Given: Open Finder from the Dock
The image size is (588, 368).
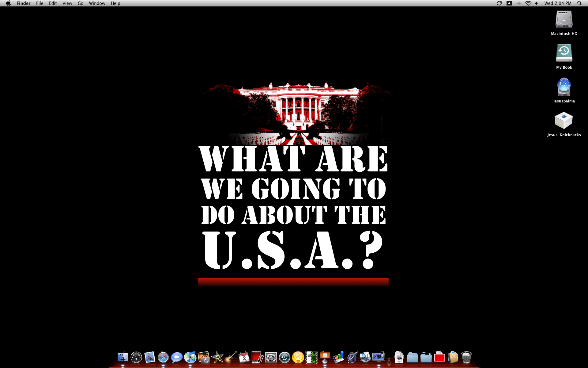Looking at the screenshot, I should pyautogui.click(x=123, y=357).
